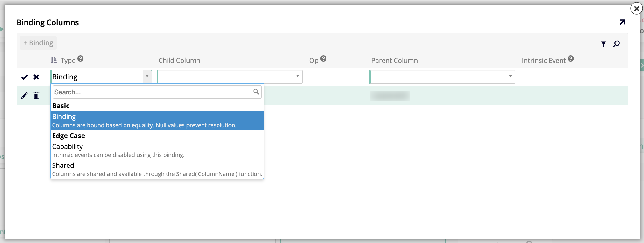Image resolution: width=644 pixels, height=243 pixels.
Task: Show help for Op column
Action: [323, 59]
